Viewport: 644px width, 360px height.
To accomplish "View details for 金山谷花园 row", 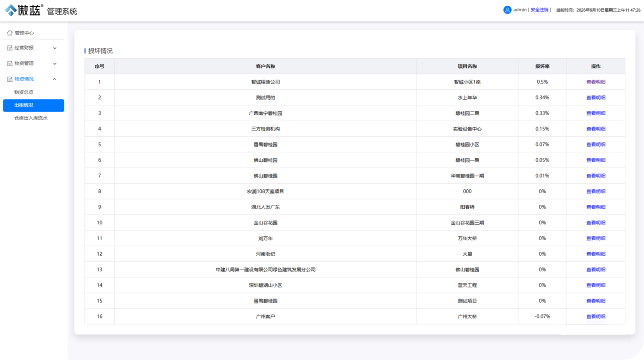I will point(595,223).
